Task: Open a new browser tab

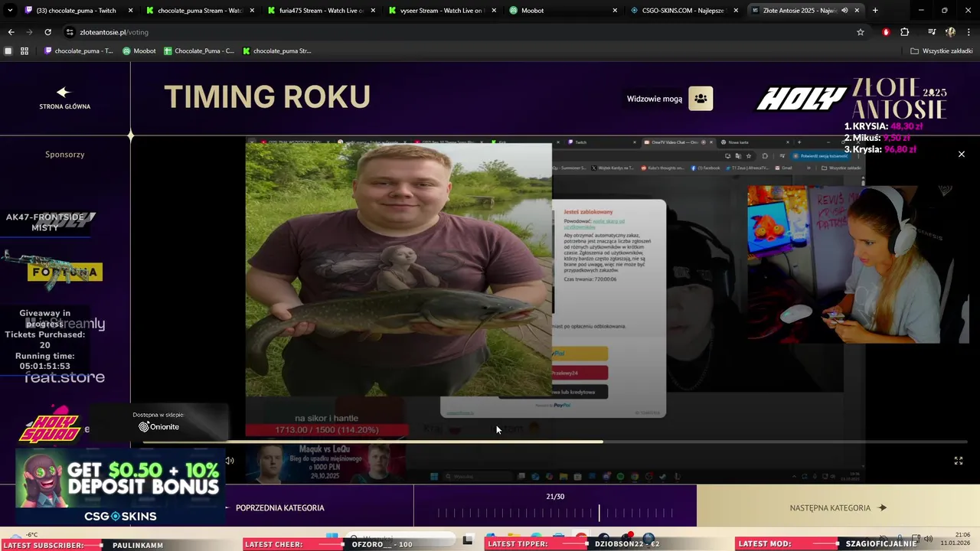Action: pos(875,11)
